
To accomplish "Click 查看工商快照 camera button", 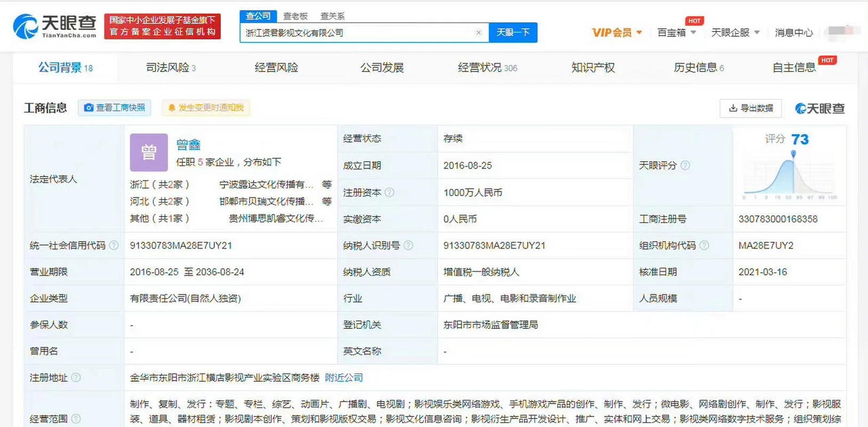I will coord(115,108).
